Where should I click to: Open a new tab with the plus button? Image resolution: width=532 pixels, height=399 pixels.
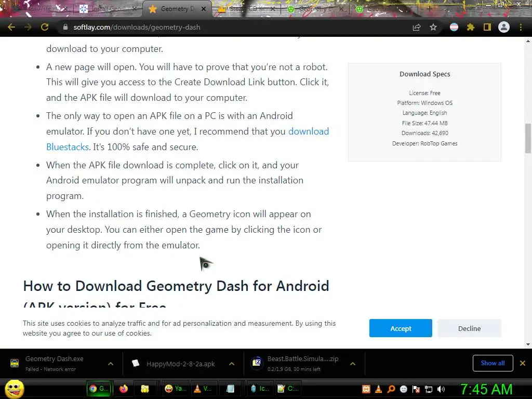pyautogui.click(x=429, y=9)
